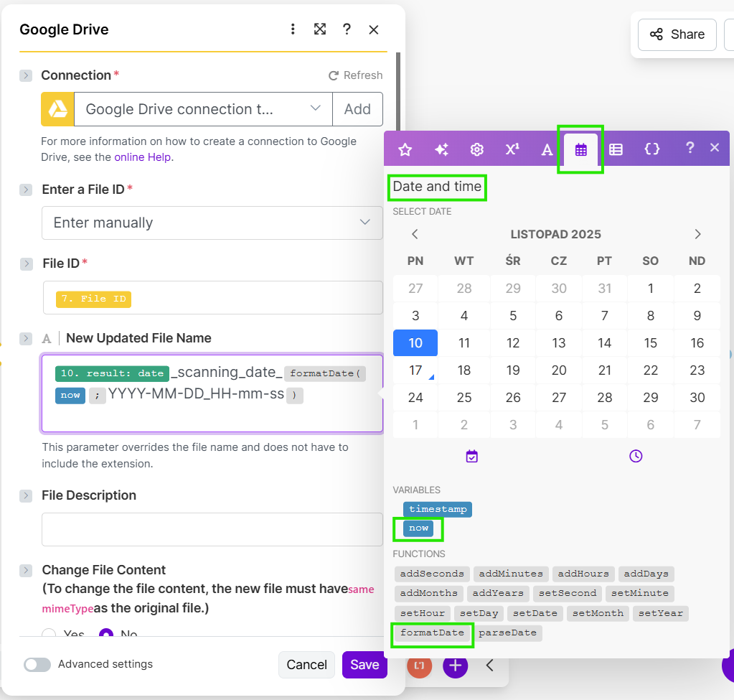Click the File ID input field
734x700 pixels.
pos(213,297)
